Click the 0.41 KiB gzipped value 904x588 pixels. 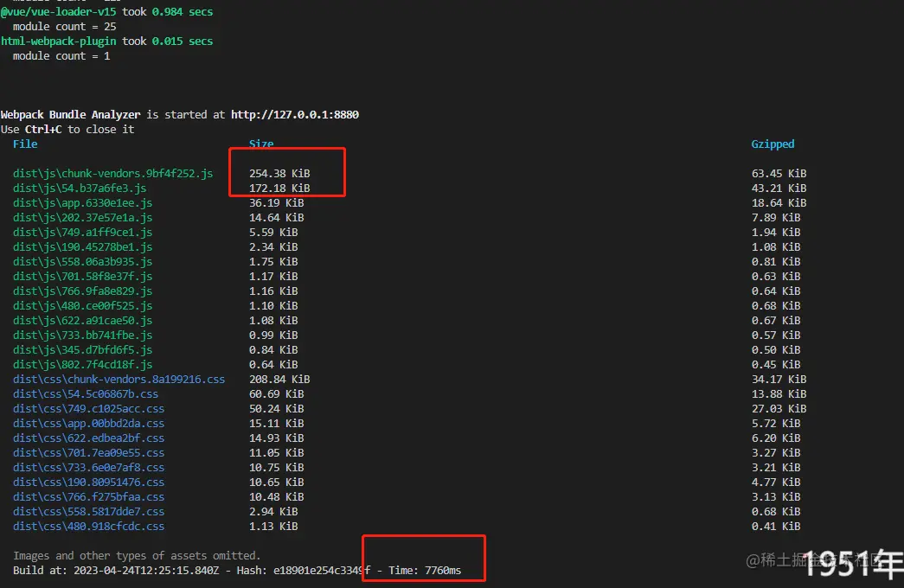776,527
